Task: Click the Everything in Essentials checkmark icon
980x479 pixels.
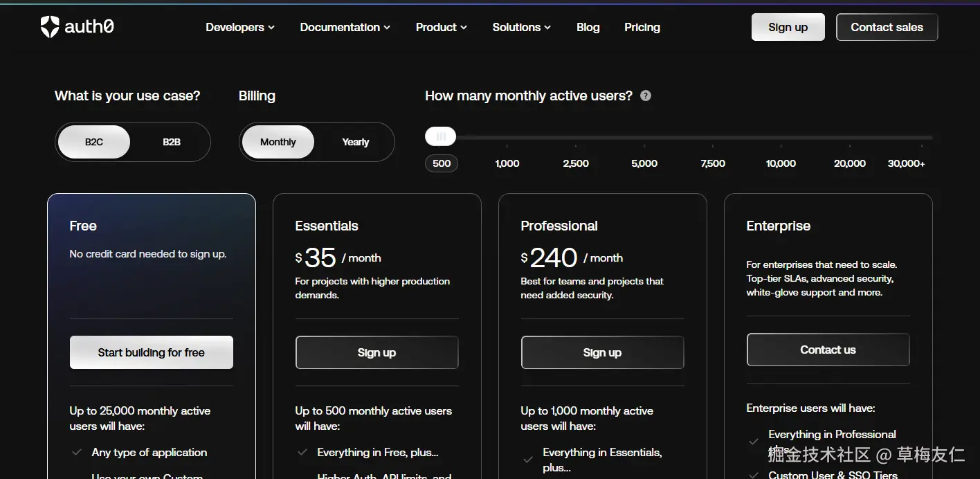Action: [x=528, y=460]
